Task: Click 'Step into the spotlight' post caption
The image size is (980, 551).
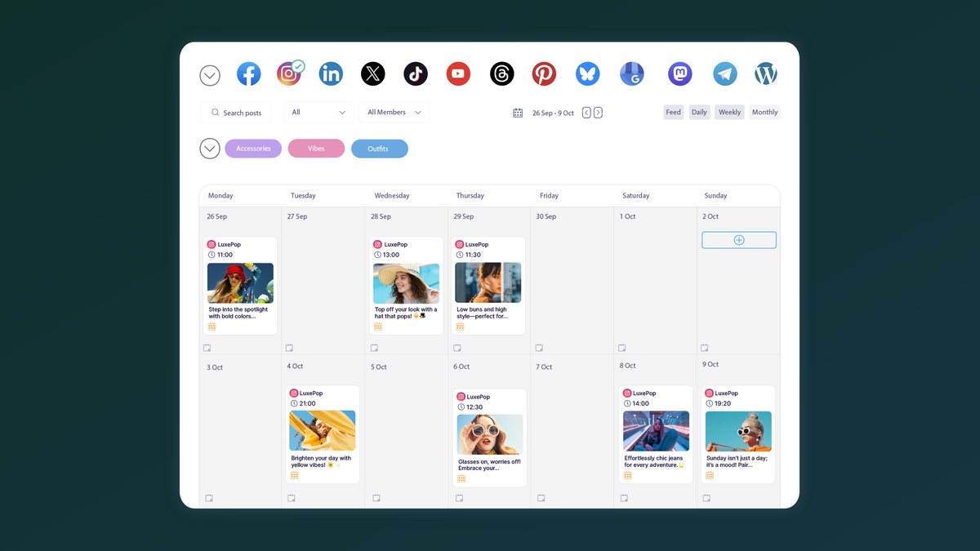Action: coord(238,313)
